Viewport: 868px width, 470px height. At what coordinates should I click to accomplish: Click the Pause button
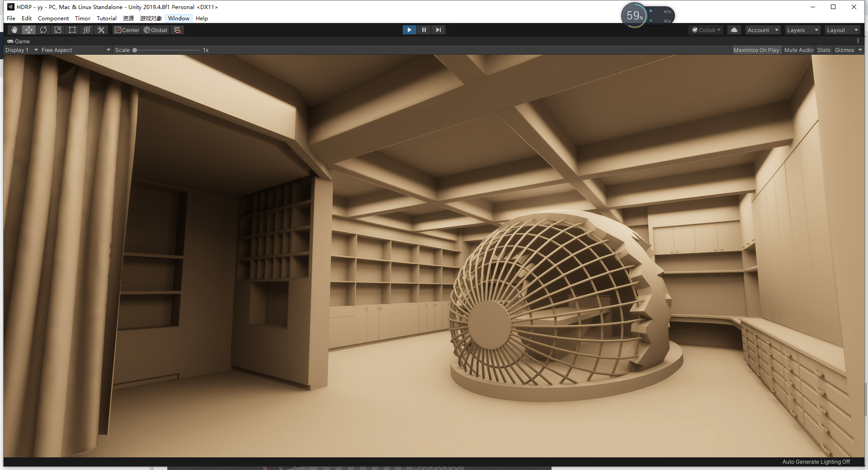tap(424, 30)
